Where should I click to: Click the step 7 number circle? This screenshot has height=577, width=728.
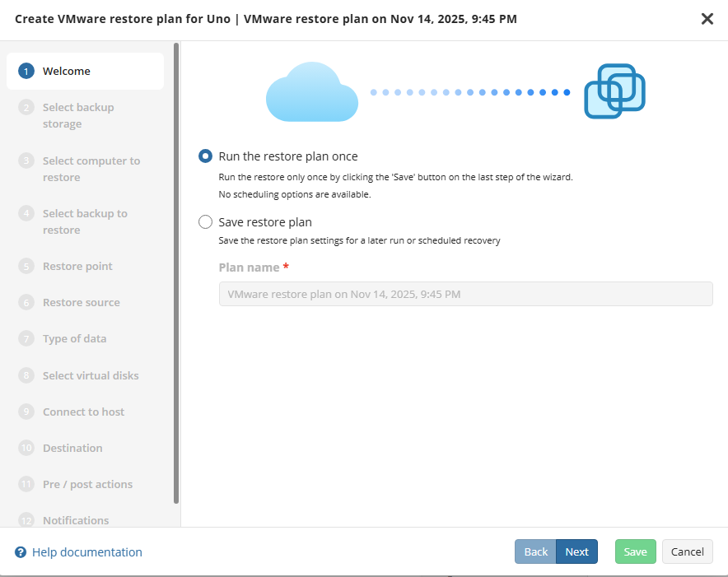tap(26, 338)
